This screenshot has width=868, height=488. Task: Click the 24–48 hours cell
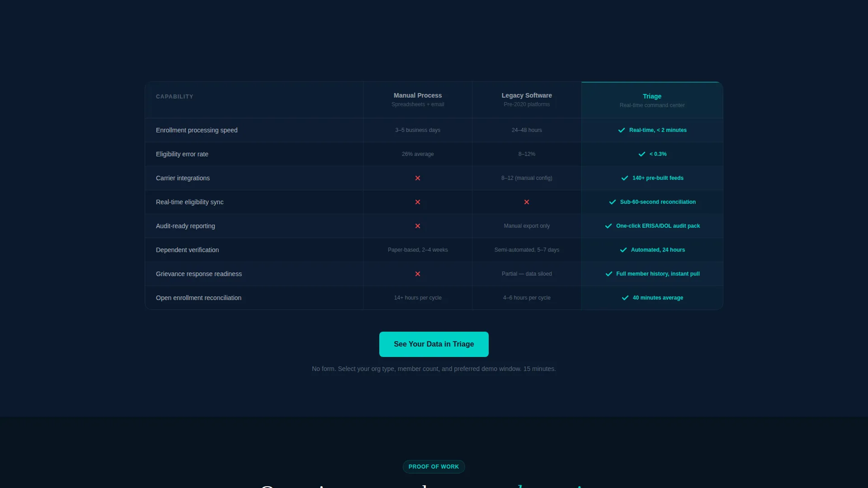tap(527, 130)
